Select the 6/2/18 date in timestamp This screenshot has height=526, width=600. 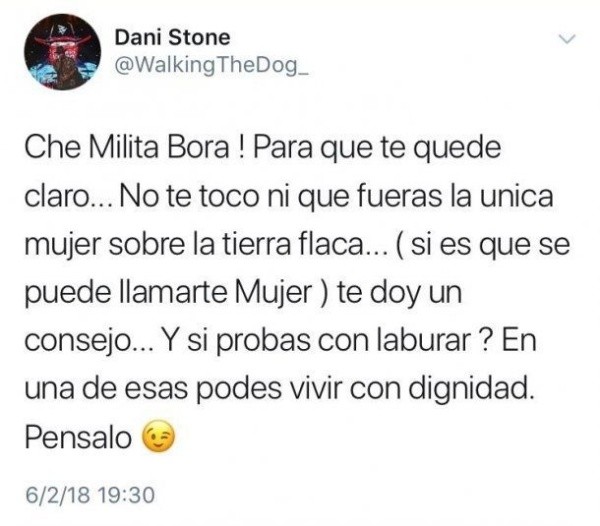point(58,495)
